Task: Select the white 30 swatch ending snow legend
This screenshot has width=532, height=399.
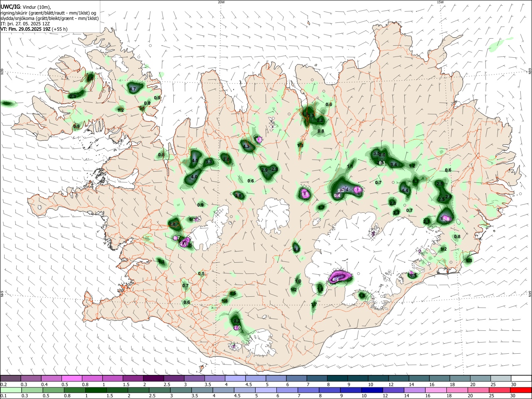Action: [x=521, y=378]
